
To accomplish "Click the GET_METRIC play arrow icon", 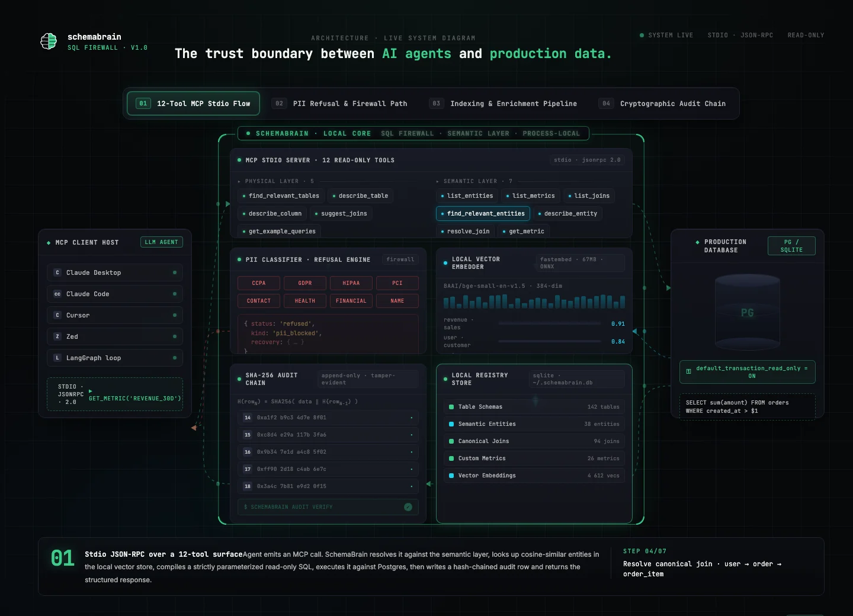I will [90, 391].
